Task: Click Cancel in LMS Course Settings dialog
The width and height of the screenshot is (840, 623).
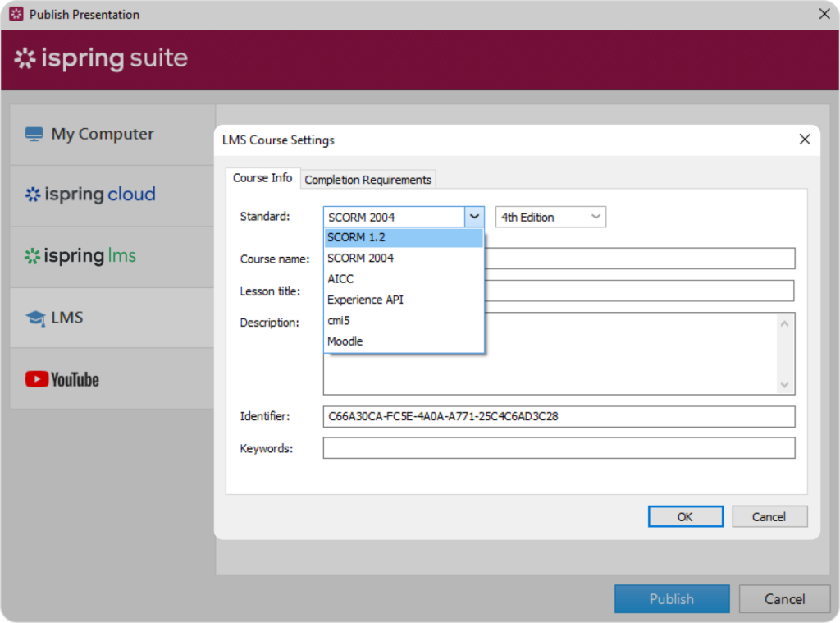Action: pos(769,517)
